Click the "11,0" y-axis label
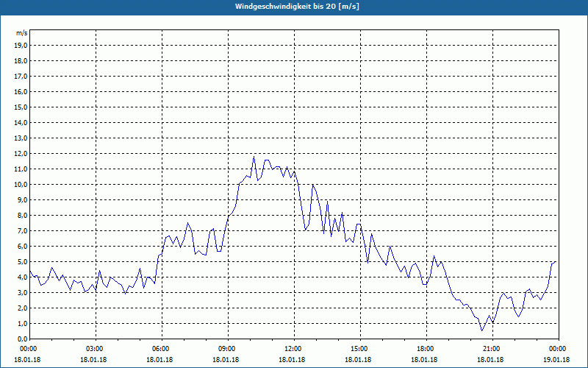The height and width of the screenshot is (368, 588). (21, 169)
